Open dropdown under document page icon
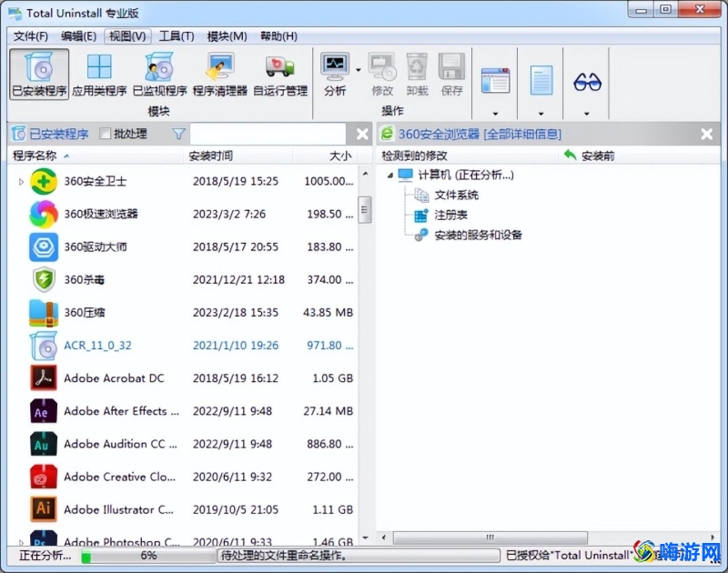Viewport: 728px width, 573px height. [541, 113]
